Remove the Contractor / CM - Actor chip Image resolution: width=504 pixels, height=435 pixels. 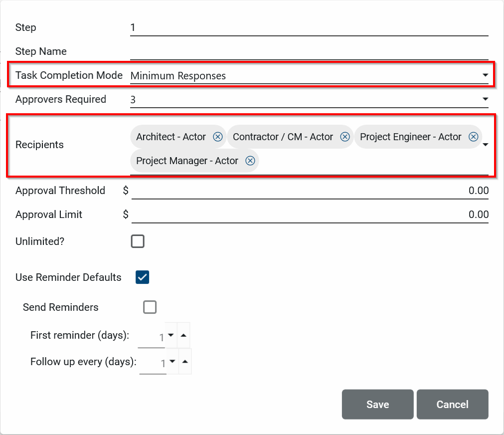point(344,137)
